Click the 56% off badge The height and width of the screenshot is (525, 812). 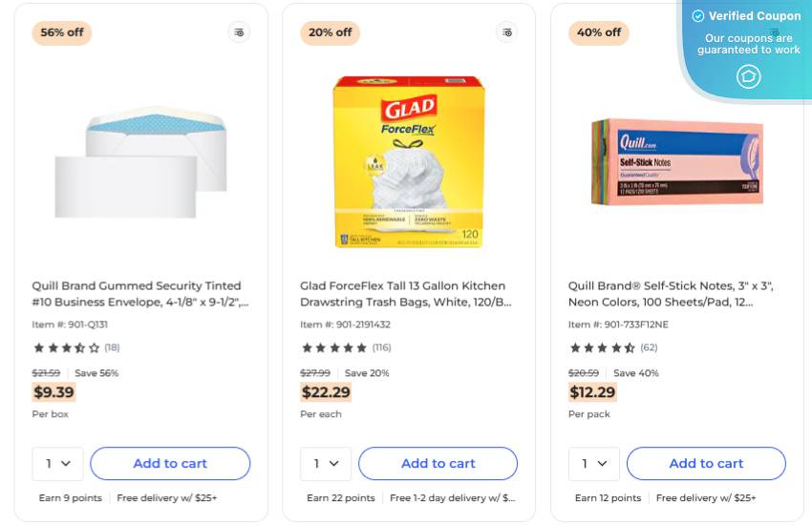tap(62, 32)
